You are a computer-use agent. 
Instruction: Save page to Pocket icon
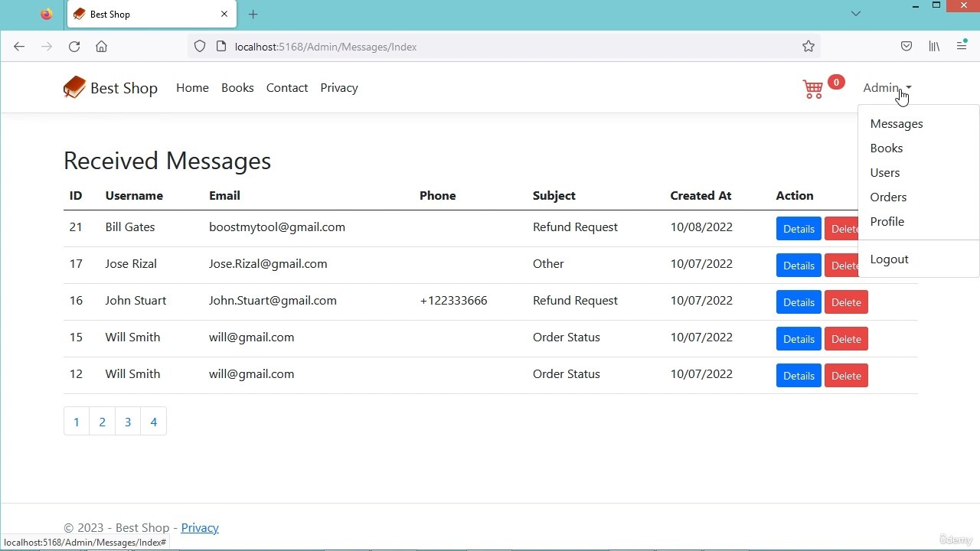pyautogui.click(x=906, y=47)
